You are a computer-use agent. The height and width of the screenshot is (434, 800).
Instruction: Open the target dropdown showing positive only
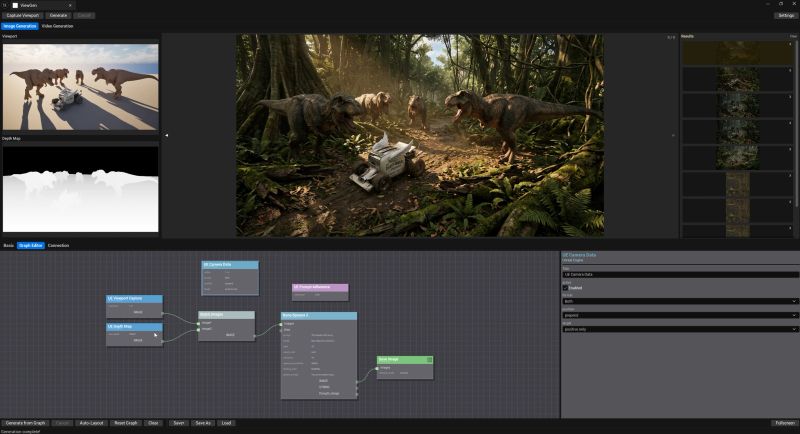680,329
